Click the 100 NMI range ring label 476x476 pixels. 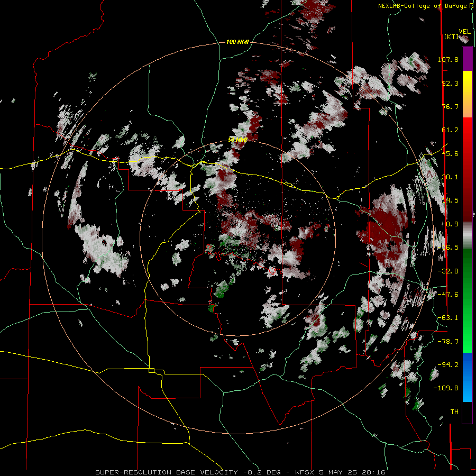tap(237, 42)
